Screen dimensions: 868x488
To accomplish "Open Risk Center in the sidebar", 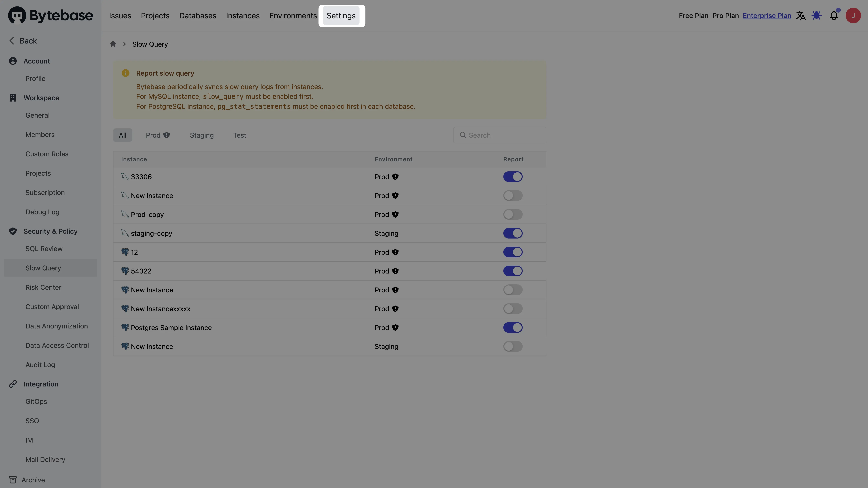I will tap(43, 287).
